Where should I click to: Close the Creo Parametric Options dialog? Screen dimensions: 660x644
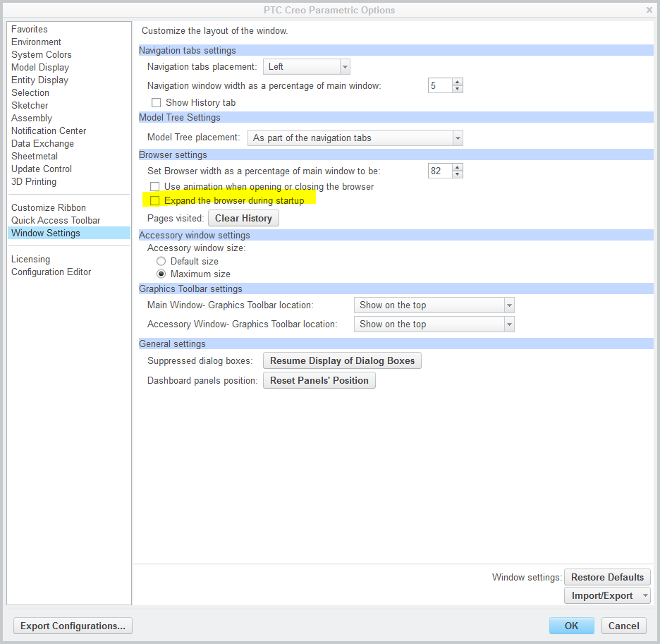649,10
